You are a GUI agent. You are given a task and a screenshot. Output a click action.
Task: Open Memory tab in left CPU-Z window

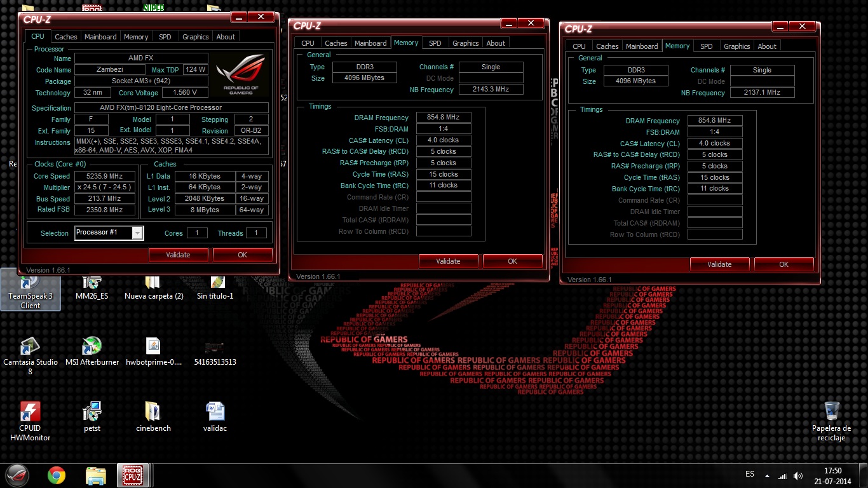click(x=136, y=37)
